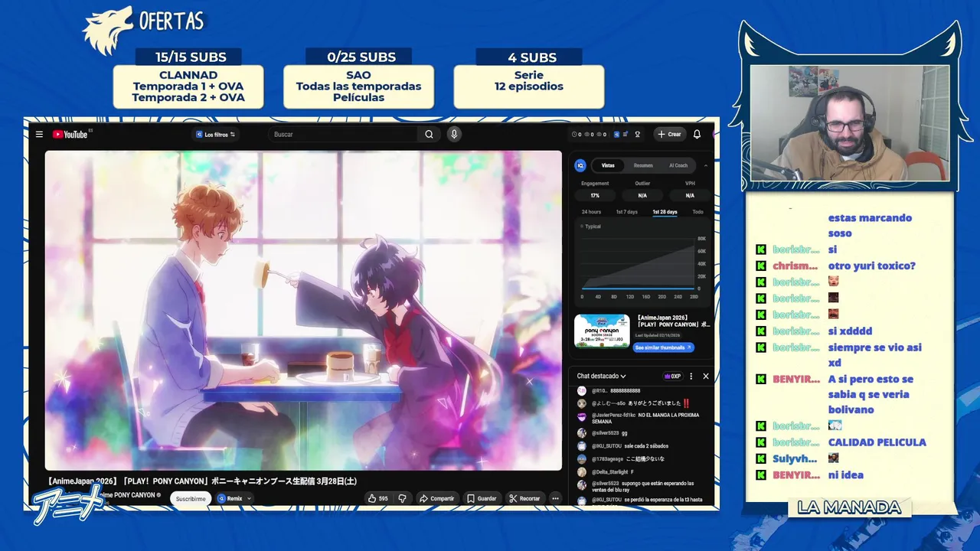Collapse the stats panel with chevron
The height and width of the screenshot is (551, 980).
tap(706, 165)
